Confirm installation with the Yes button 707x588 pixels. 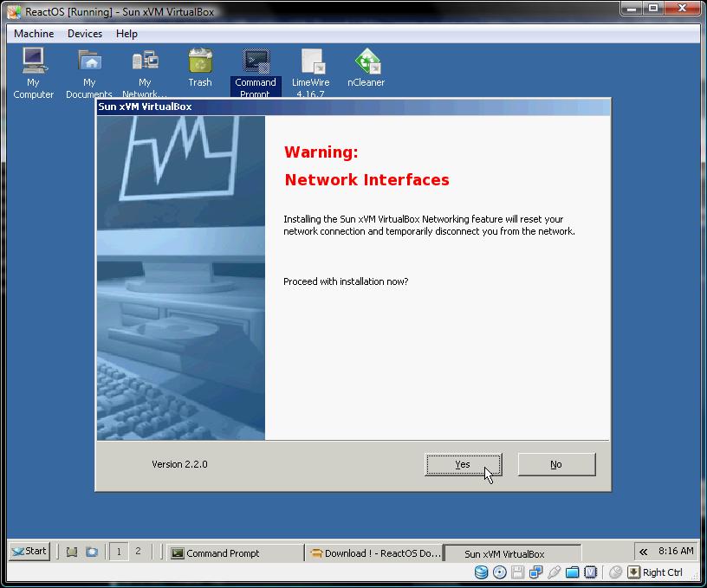point(463,464)
